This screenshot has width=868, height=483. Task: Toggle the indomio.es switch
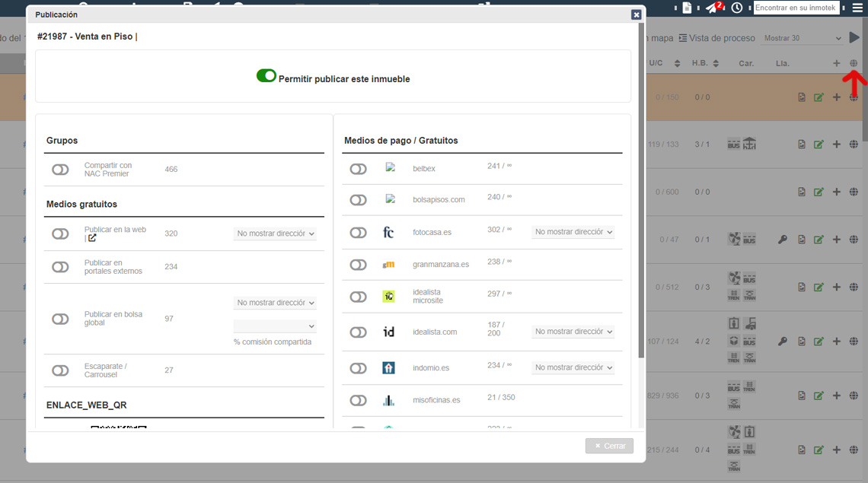(358, 368)
